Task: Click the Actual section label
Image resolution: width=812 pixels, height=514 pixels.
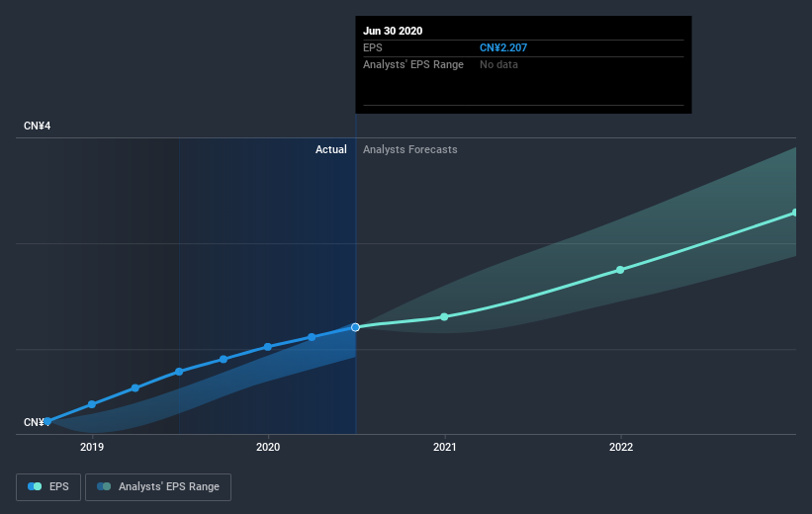Action: point(331,149)
